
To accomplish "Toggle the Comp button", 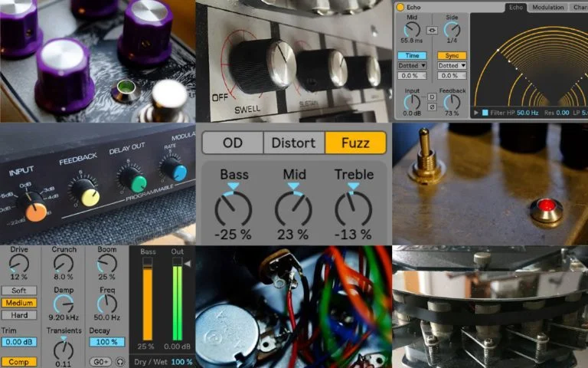I will tap(18, 363).
